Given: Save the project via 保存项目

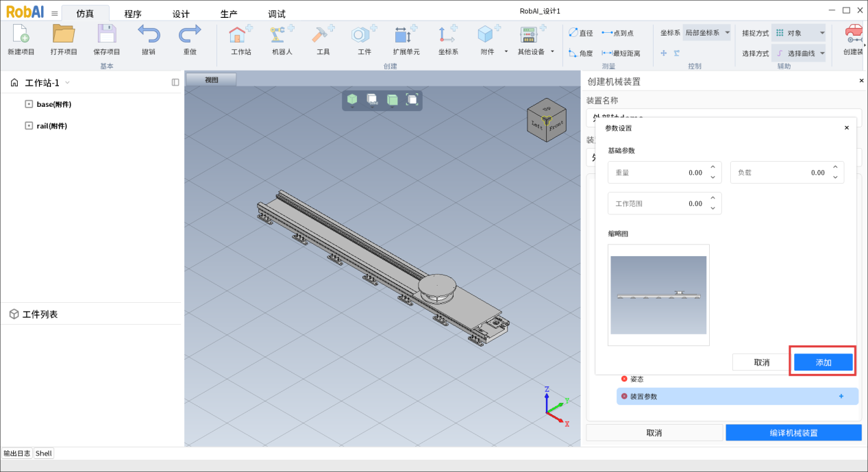Looking at the screenshot, I should 107,34.
